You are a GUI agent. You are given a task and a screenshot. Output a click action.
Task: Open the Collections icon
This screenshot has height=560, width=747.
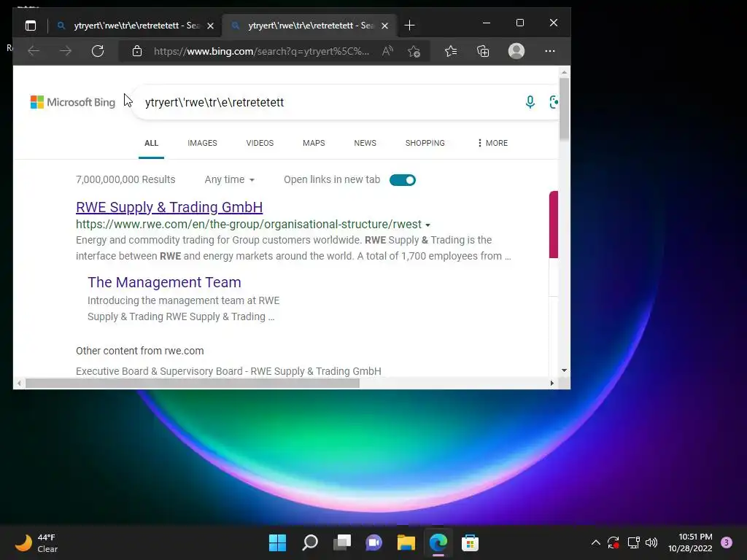[483, 51]
